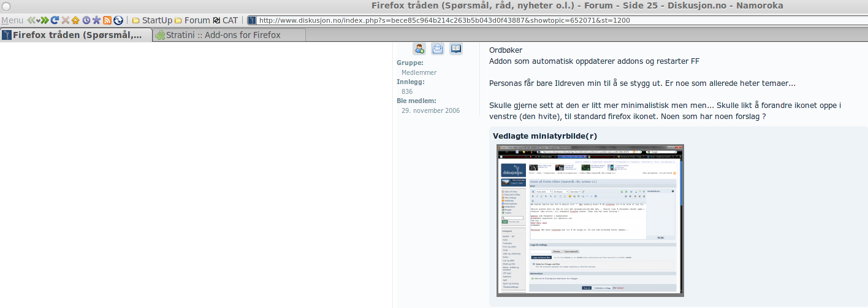Screen dimensions: 868x308
Task: Switch to Firefox tråden tab
Action: [x=77, y=35]
